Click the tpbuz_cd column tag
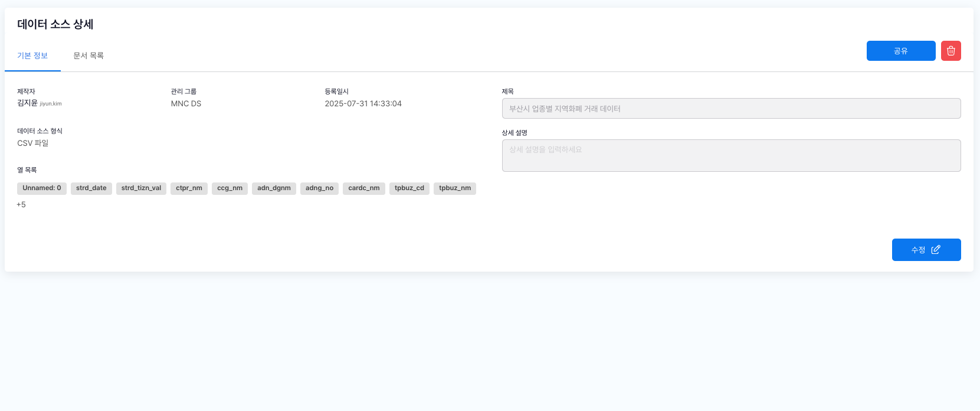The width and height of the screenshot is (980, 411). pyautogui.click(x=409, y=188)
